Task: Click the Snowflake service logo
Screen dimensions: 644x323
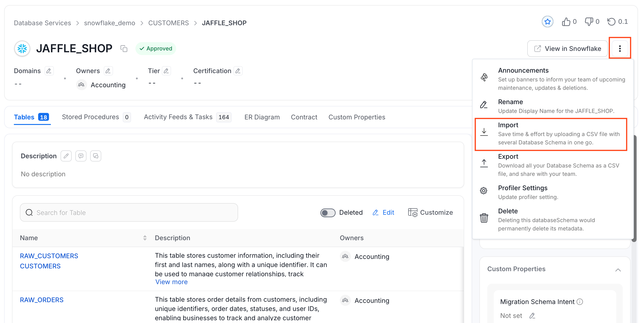Action: 22,48
